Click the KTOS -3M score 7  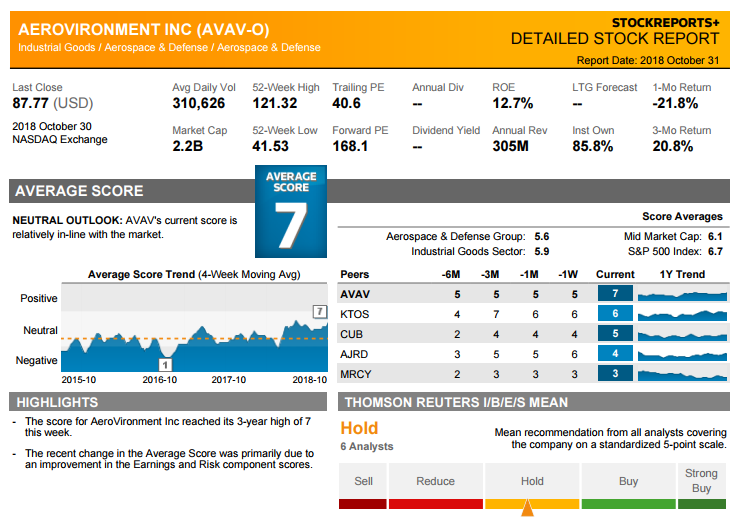(496, 314)
